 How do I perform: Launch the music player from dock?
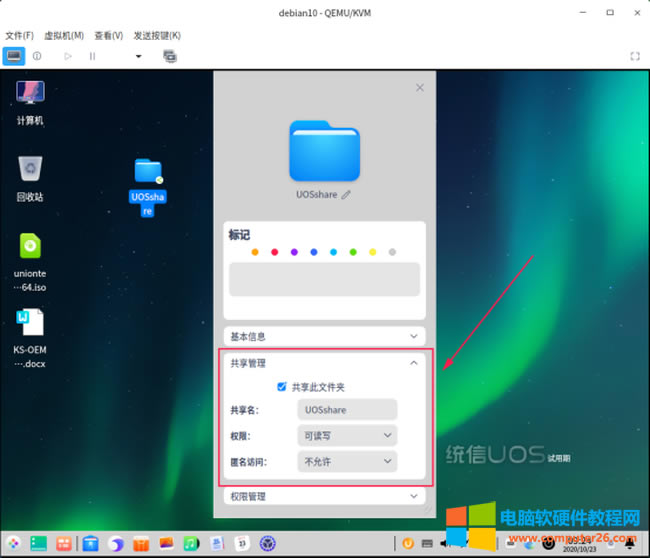(192, 543)
